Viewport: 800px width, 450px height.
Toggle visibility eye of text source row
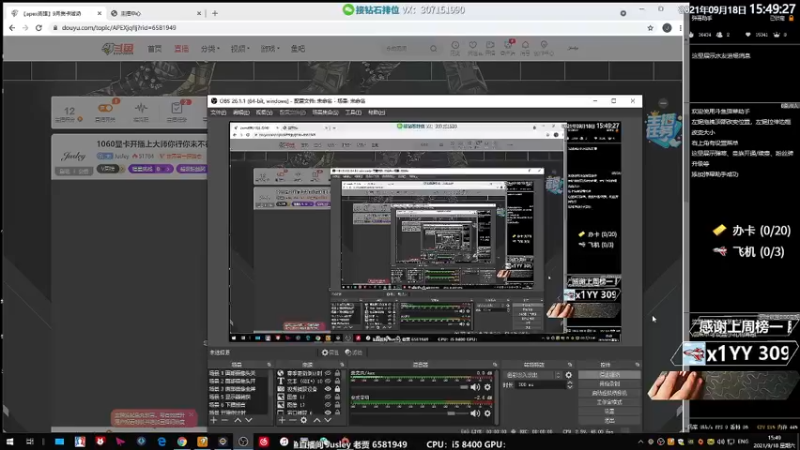click(328, 381)
